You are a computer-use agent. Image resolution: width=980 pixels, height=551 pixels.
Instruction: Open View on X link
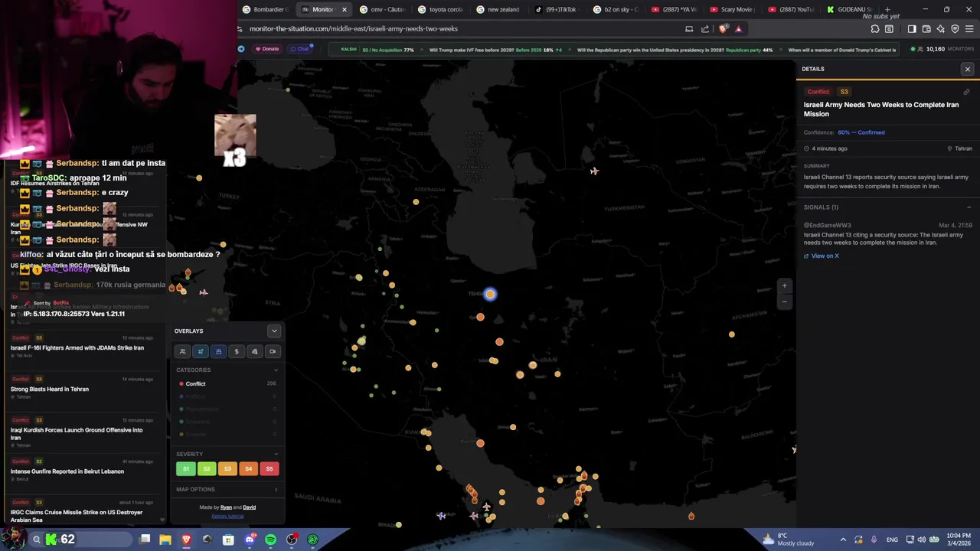tap(822, 256)
